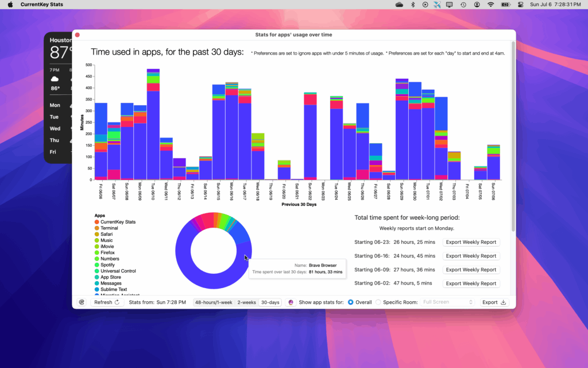Click the download arrow on the Export button
Screen dimensions: 588x368
503,302
